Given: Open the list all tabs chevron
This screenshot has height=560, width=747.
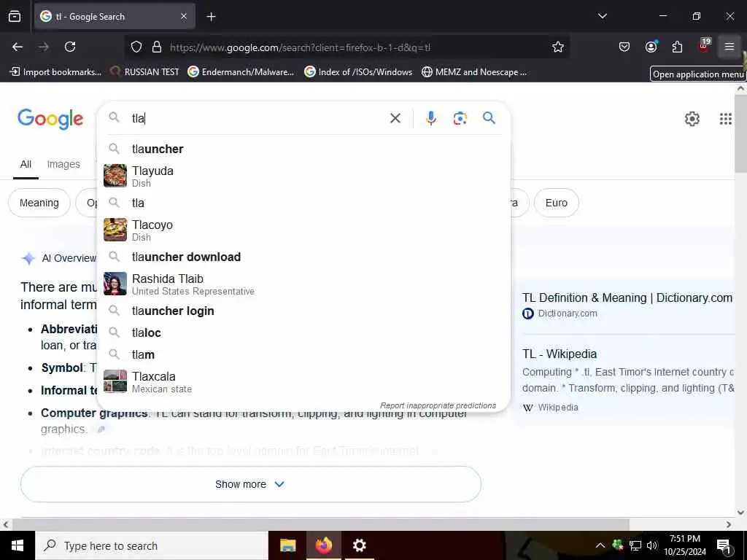Looking at the screenshot, I should (x=602, y=16).
